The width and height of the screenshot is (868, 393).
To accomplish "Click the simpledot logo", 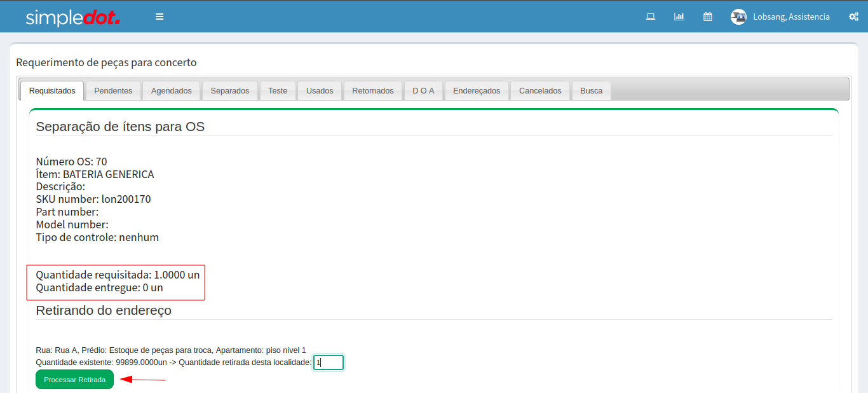I will pyautogui.click(x=73, y=17).
